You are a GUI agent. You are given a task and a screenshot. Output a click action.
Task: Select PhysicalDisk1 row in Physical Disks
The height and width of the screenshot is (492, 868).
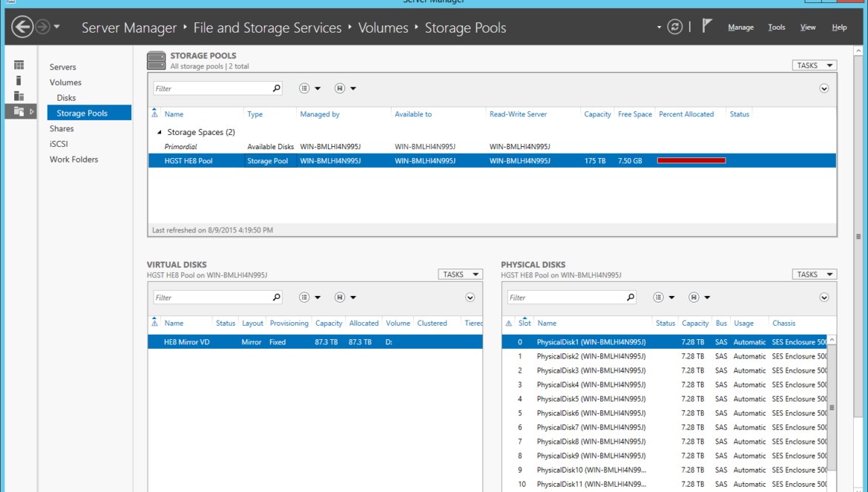[x=664, y=342]
